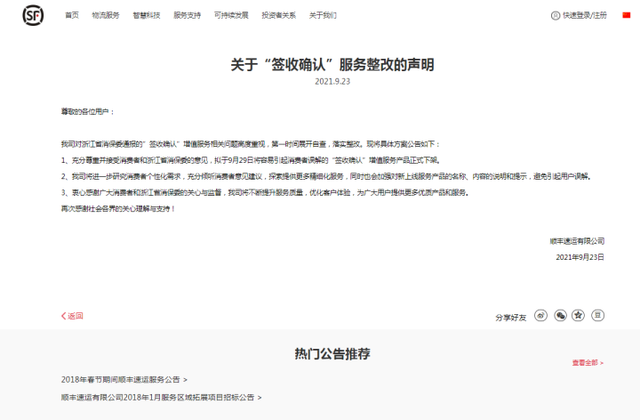Image resolution: width=640 pixels, height=420 pixels.
Task: Click the SF Express logo
Action: point(33,16)
